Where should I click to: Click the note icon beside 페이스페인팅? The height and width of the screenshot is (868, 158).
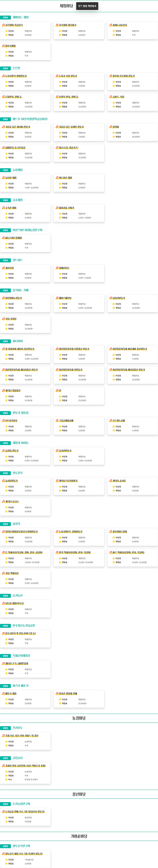(x=57, y=298)
